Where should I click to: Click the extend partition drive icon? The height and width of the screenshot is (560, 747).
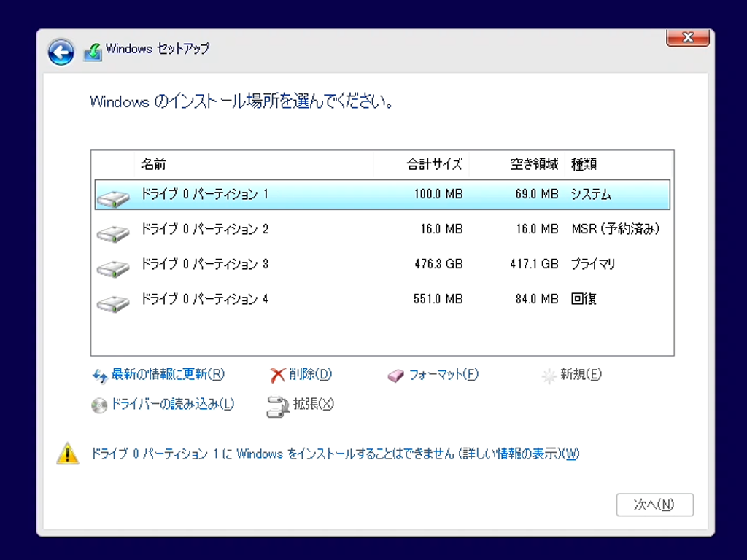pos(278,407)
